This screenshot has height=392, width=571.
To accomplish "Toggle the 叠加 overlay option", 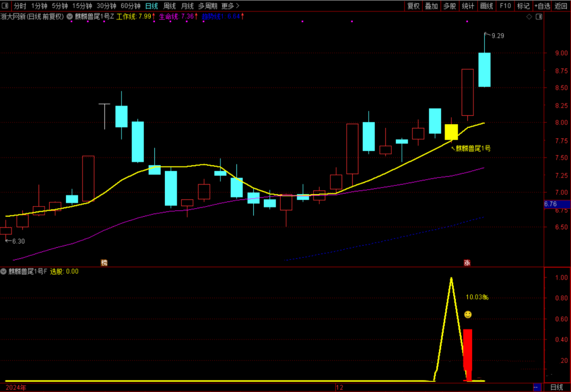I will (431, 6).
